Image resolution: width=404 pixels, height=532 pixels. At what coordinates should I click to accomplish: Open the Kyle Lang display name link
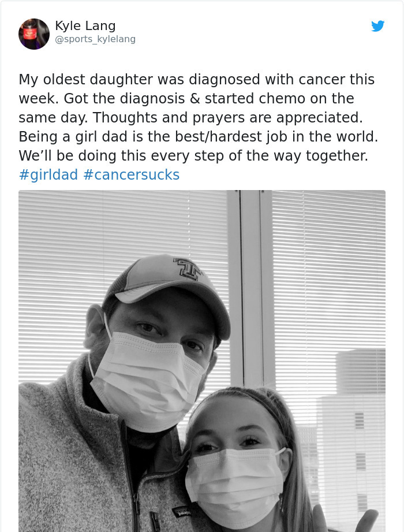coord(85,25)
